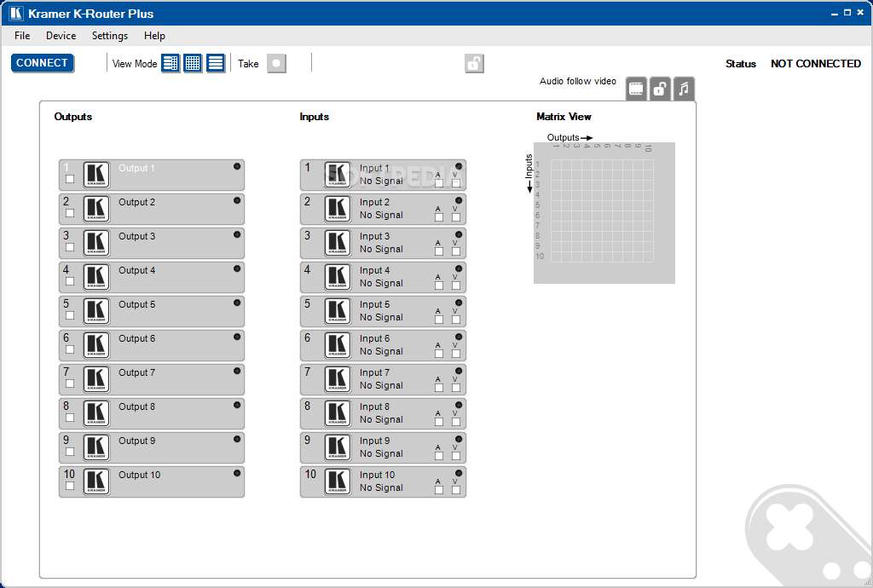Screen dimensions: 873x588
Task: Click the Kramer icon for Output 1
Action: point(96,175)
